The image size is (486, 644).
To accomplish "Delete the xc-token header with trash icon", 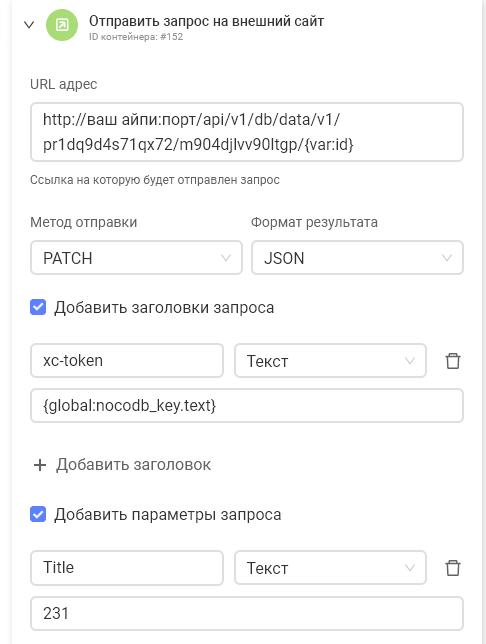I will [453, 361].
